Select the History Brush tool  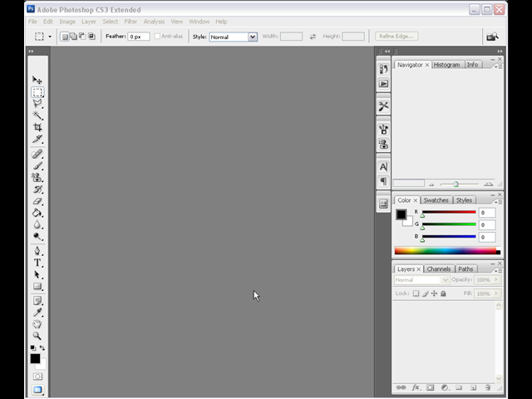37,190
